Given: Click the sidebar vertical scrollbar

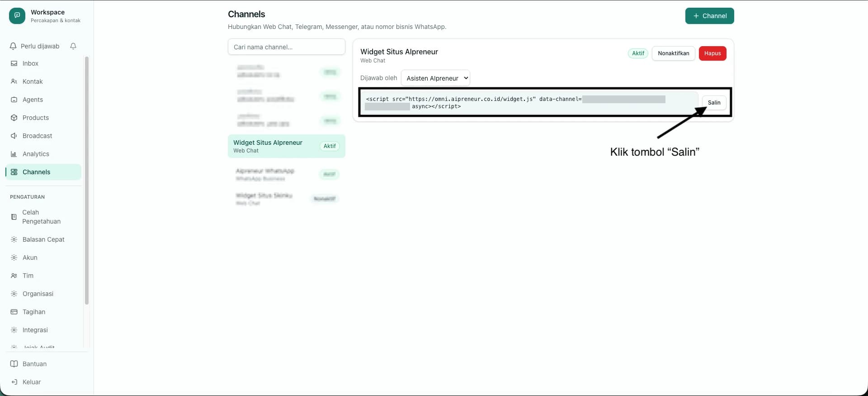Looking at the screenshot, I should (87, 180).
